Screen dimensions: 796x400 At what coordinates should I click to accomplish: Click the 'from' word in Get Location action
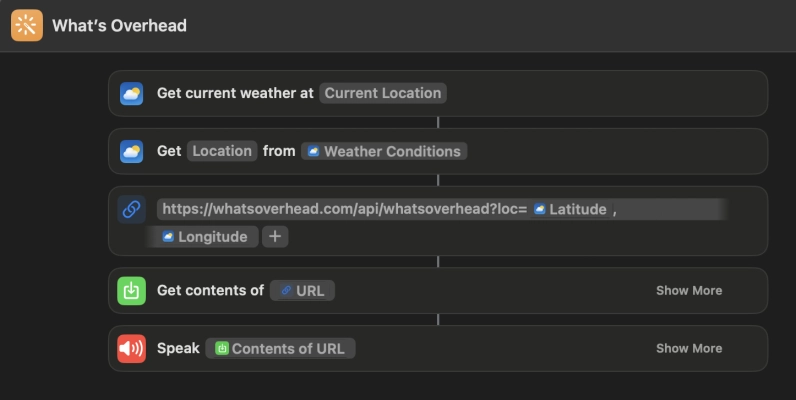coord(279,151)
